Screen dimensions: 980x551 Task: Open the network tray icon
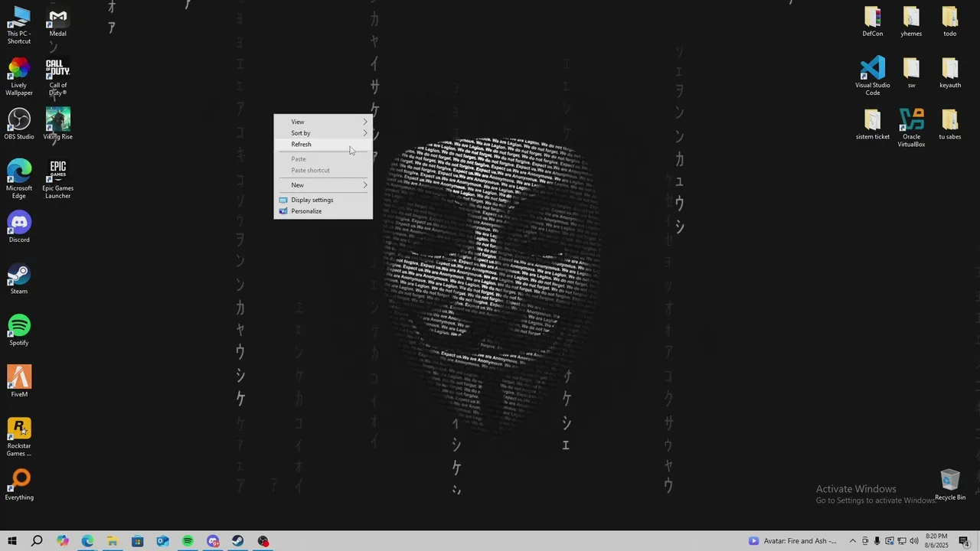[901, 541]
